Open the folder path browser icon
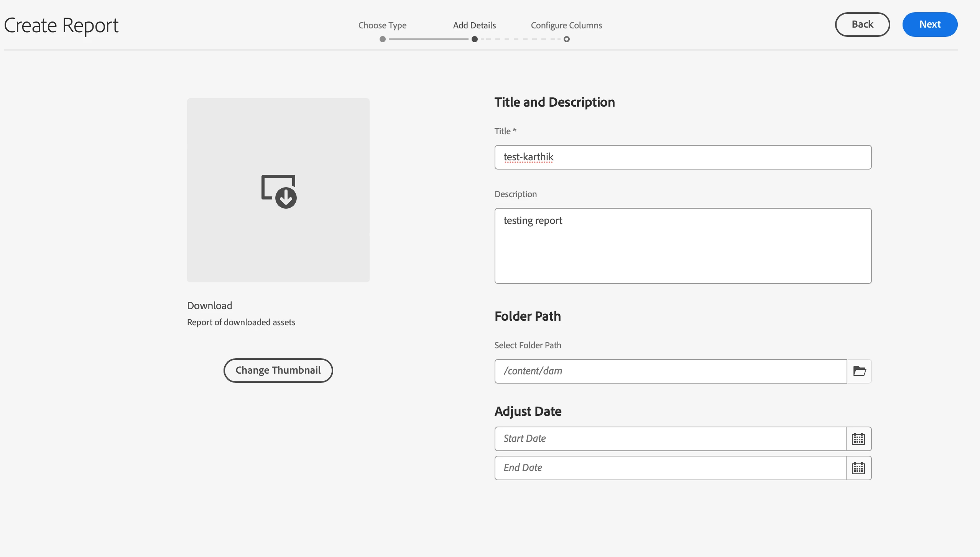The image size is (980, 557). point(859,371)
